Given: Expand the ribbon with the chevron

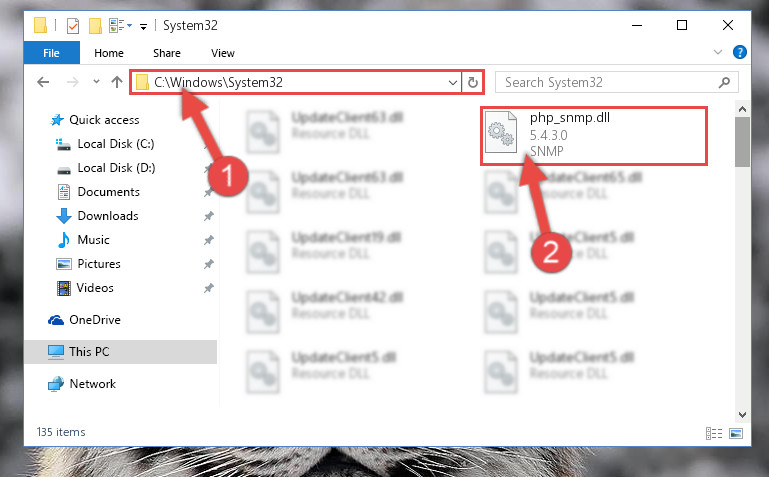Looking at the screenshot, I should [718, 52].
